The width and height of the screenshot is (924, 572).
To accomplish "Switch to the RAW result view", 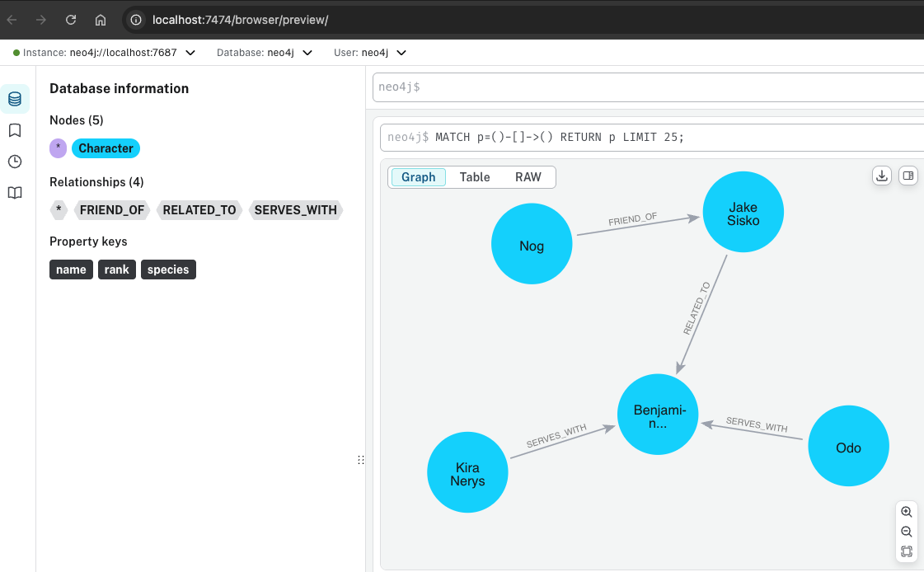I will tap(528, 177).
